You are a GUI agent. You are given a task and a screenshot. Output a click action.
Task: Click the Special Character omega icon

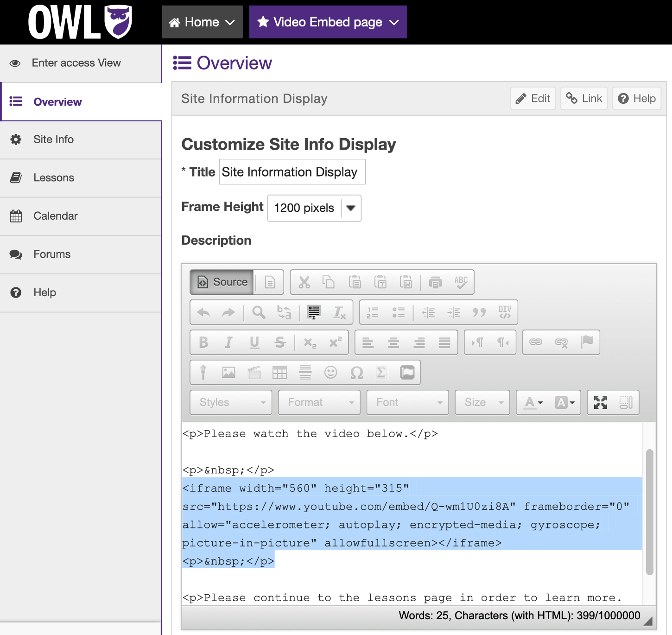click(356, 372)
